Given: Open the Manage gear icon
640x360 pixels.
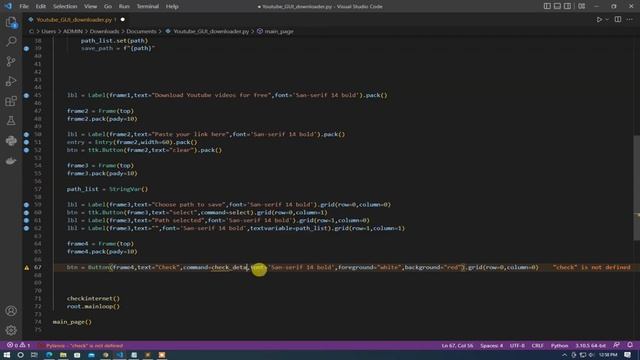Looking at the screenshot, I should [11, 330].
